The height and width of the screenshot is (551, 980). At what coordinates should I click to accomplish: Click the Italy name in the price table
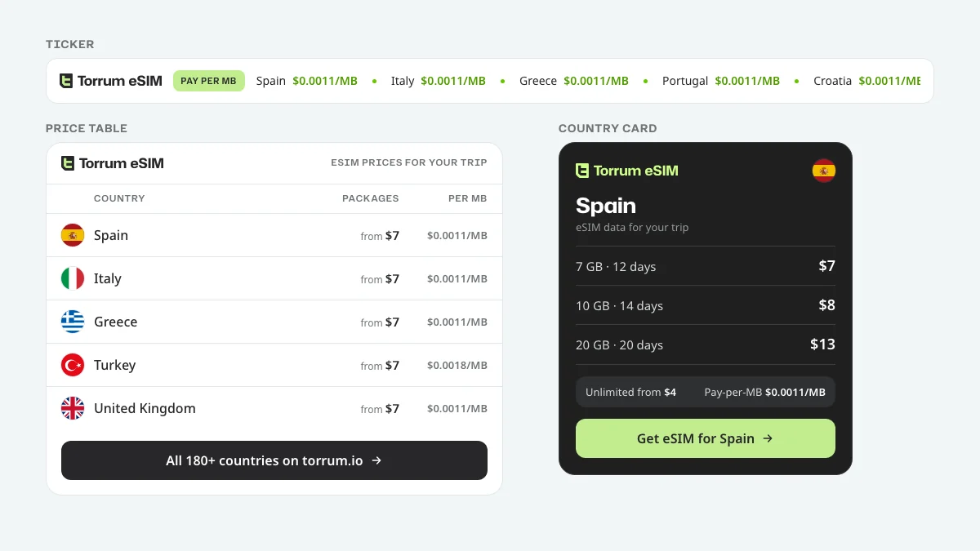click(108, 278)
